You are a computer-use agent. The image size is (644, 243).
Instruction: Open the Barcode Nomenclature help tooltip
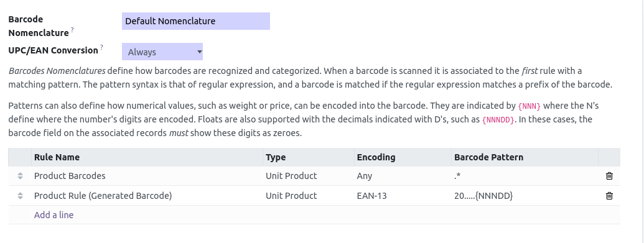72,30
